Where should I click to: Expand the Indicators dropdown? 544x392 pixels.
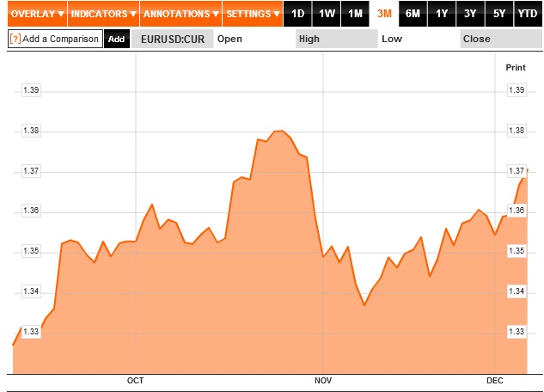104,14
